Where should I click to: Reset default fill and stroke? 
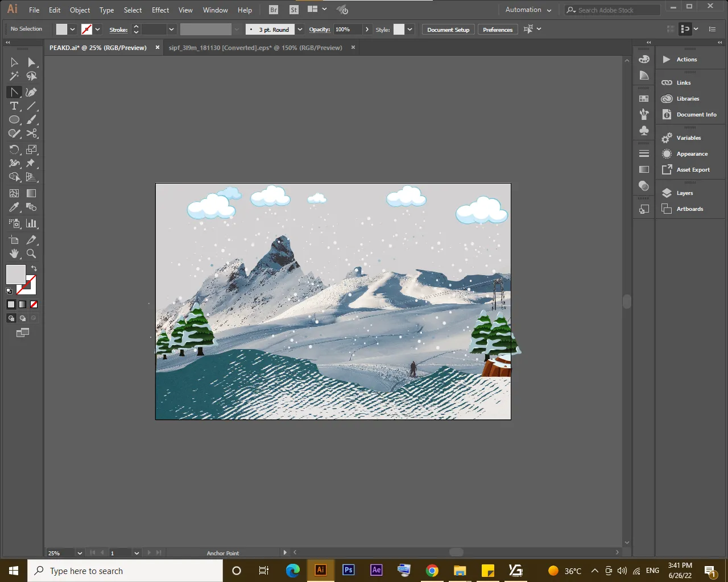click(x=9, y=291)
